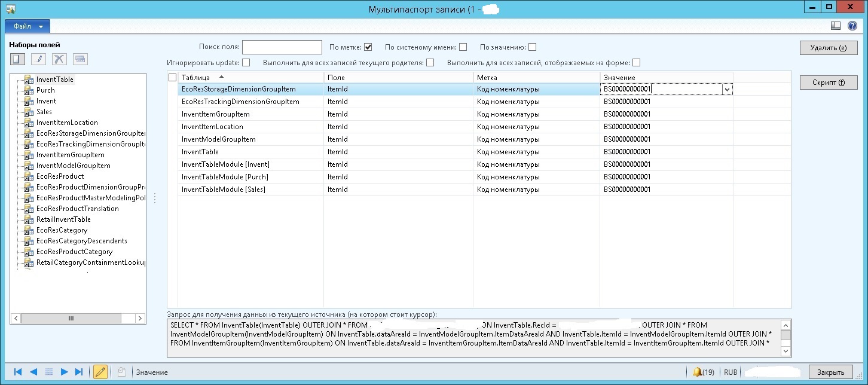Click tree horizontal scrollbar thumb
The height and width of the screenshot is (385, 868).
point(71,319)
